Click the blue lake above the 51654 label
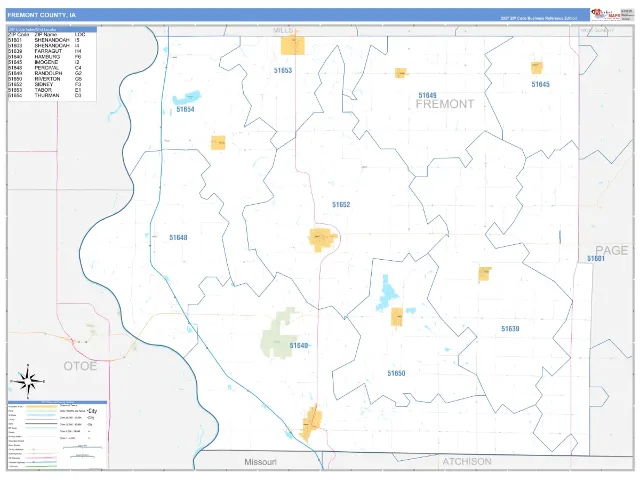The image size is (640, 480). pyautogui.click(x=187, y=98)
